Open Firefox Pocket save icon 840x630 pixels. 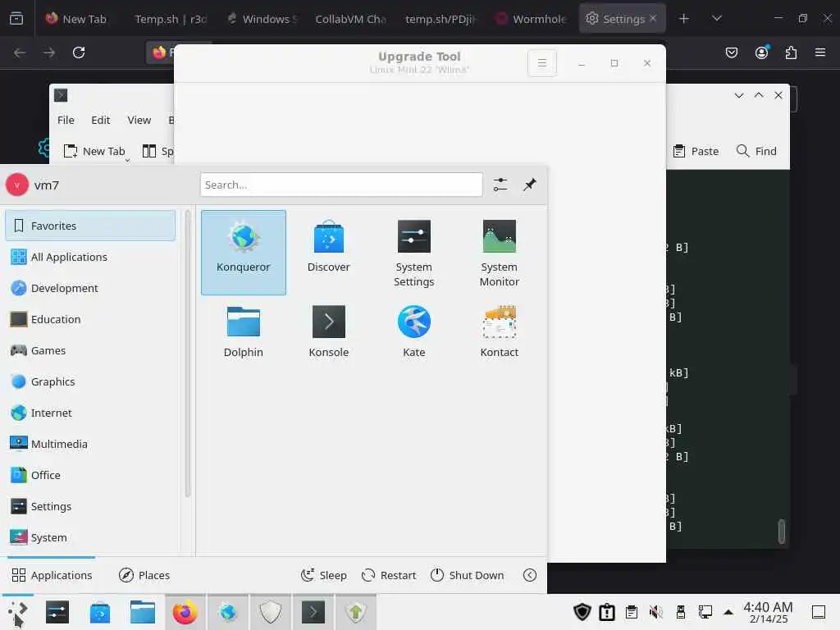click(x=732, y=52)
